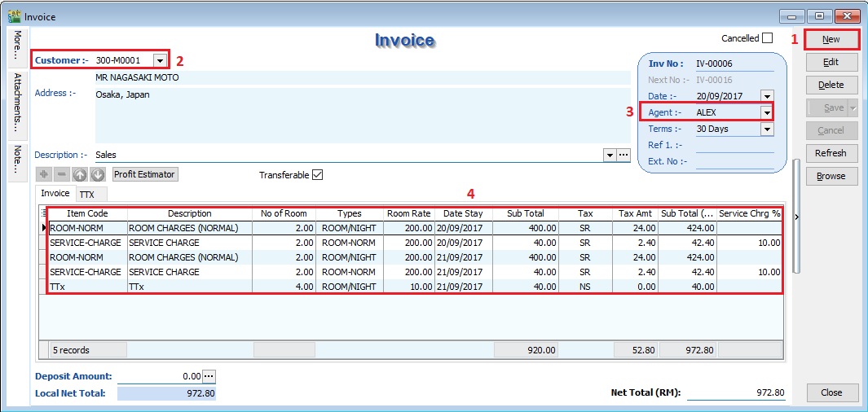Screen dimensions: 868x412
Task: Open the Date picker dropdown
Action: [766, 96]
